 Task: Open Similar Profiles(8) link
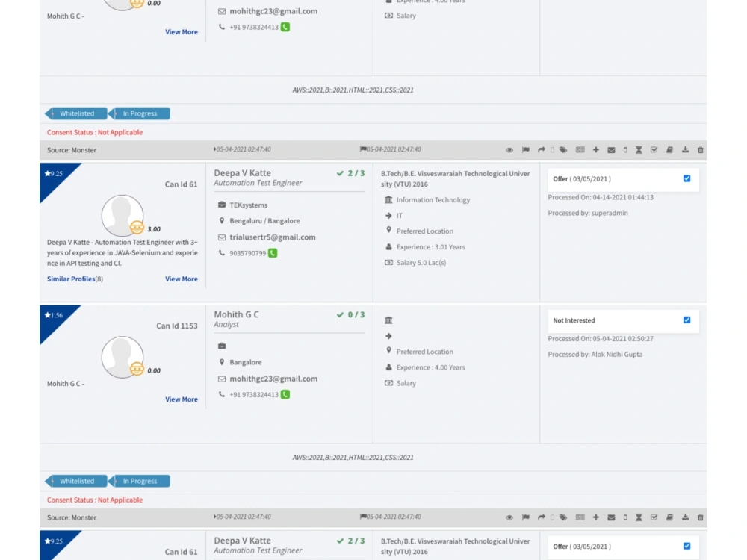coord(75,279)
